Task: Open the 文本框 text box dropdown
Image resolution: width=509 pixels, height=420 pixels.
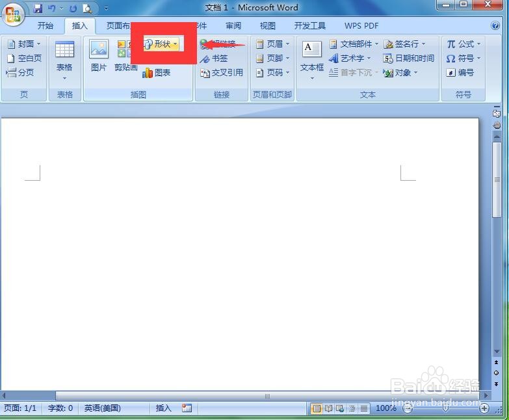Action: click(311, 60)
